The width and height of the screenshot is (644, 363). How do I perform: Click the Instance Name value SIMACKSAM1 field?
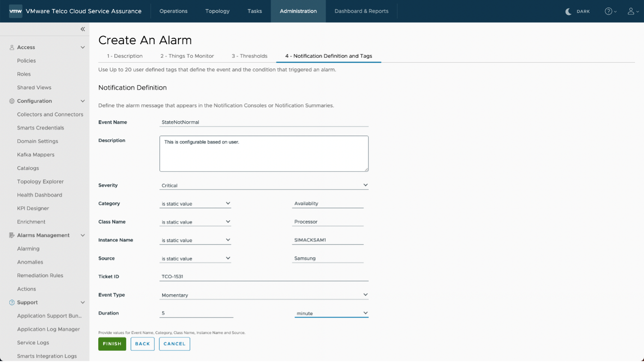tap(328, 240)
